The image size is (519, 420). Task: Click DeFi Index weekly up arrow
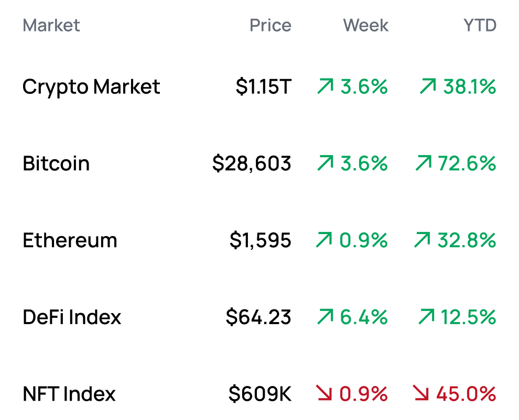click(x=326, y=317)
